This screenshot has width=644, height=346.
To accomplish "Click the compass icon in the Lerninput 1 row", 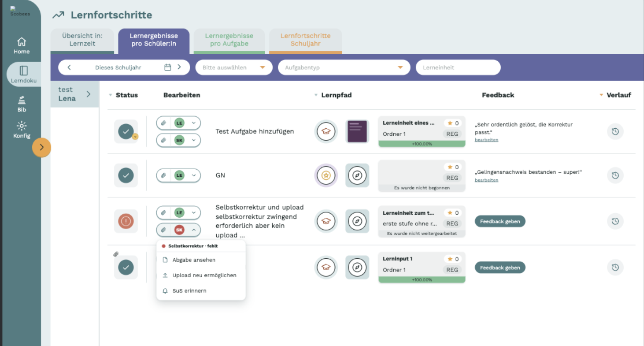I will pos(357,267).
